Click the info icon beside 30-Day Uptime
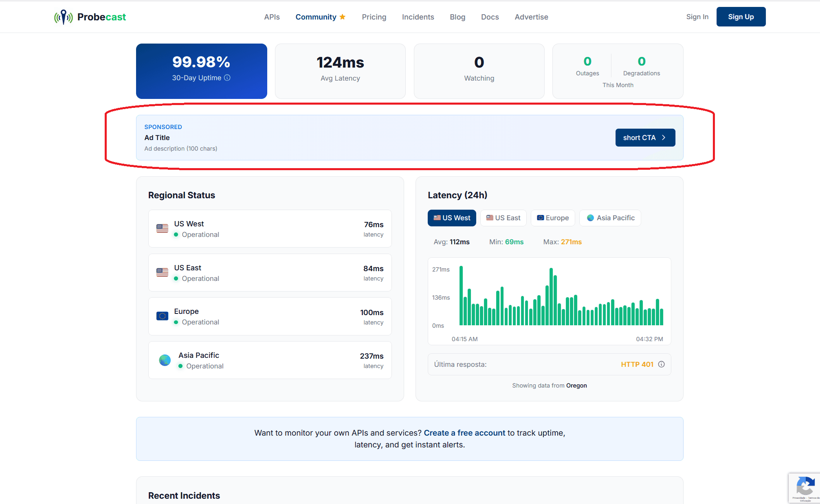 click(x=228, y=77)
